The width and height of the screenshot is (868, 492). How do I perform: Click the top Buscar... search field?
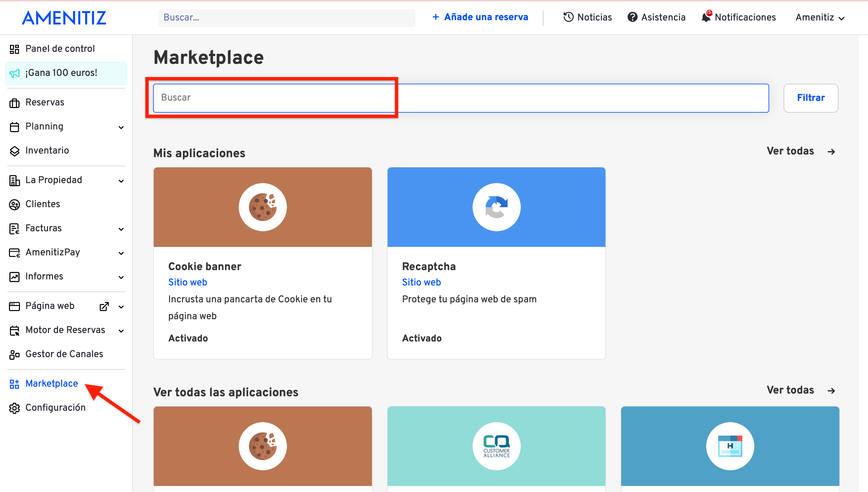287,17
